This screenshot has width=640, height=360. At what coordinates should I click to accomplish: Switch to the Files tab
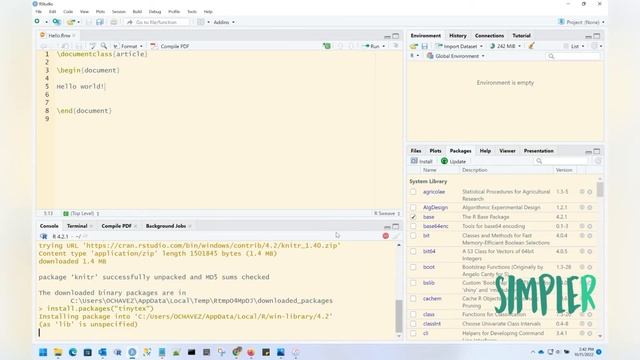click(x=416, y=151)
